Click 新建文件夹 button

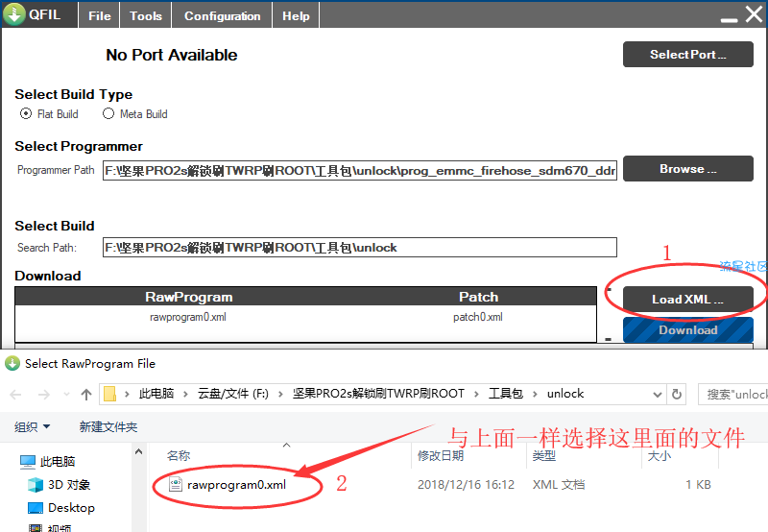tap(108, 427)
